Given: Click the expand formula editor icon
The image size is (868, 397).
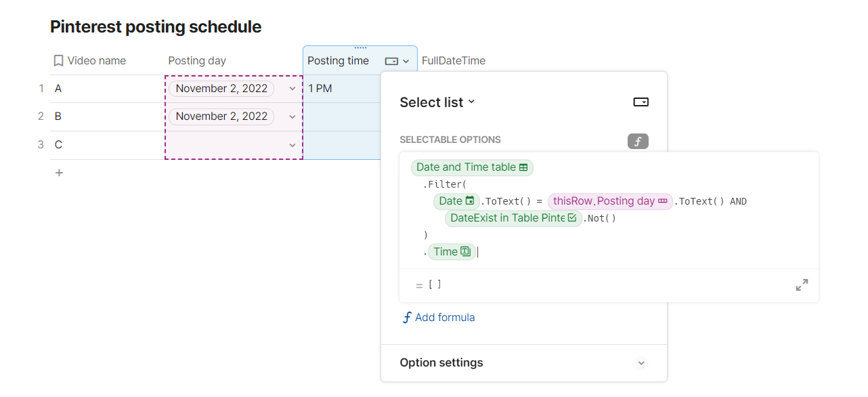Looking at the screenshot, I should [802, 285].
